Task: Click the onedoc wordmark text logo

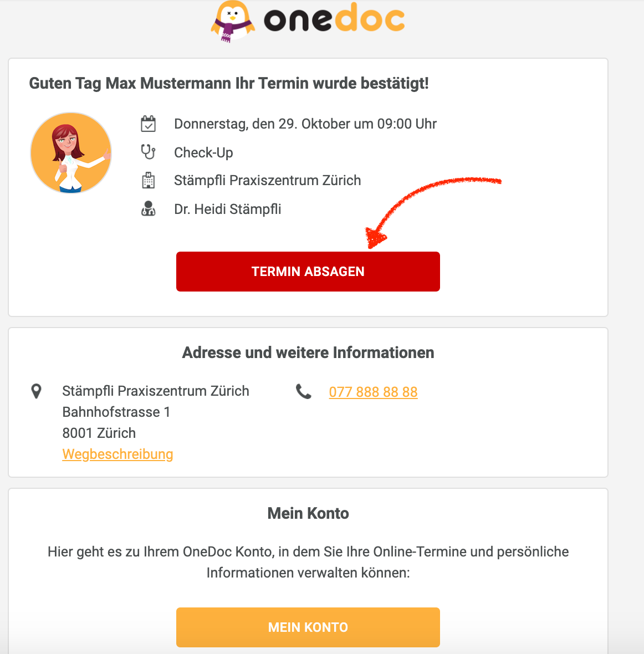Action: coord(334,20)
